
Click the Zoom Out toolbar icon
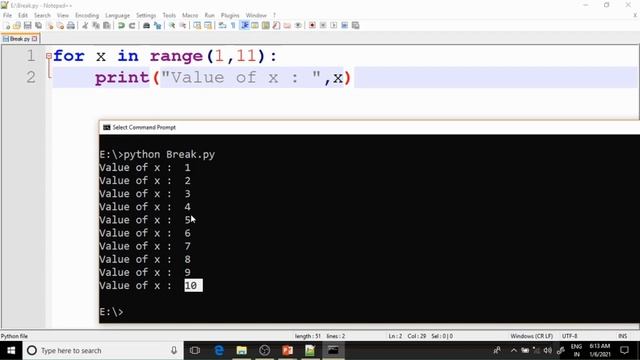click(182, 26)
